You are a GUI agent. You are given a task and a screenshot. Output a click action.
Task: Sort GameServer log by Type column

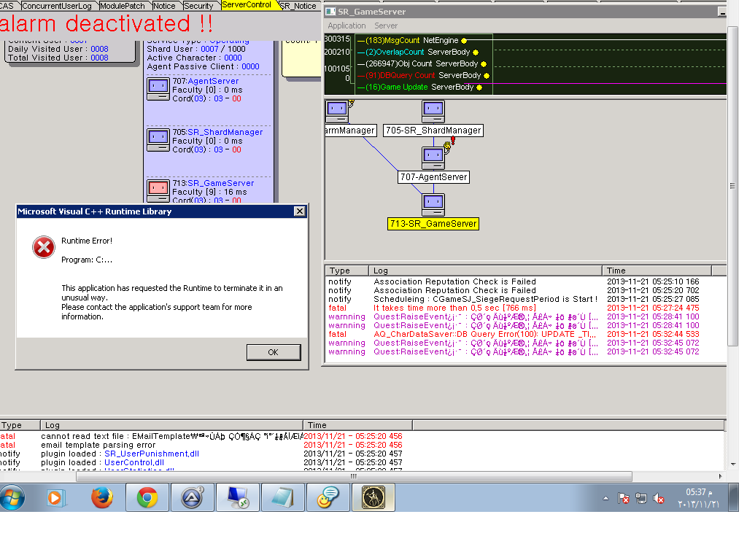347,271
